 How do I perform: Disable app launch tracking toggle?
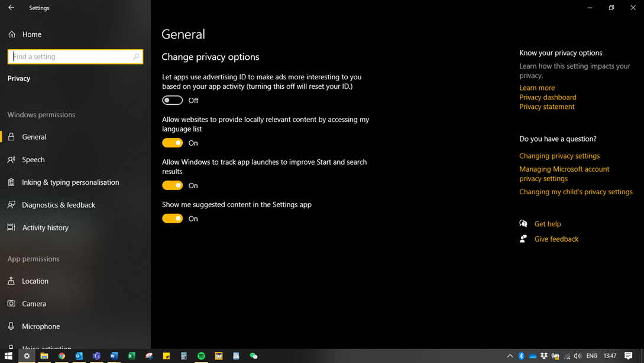pyautogui.click(x=173, y=185)
